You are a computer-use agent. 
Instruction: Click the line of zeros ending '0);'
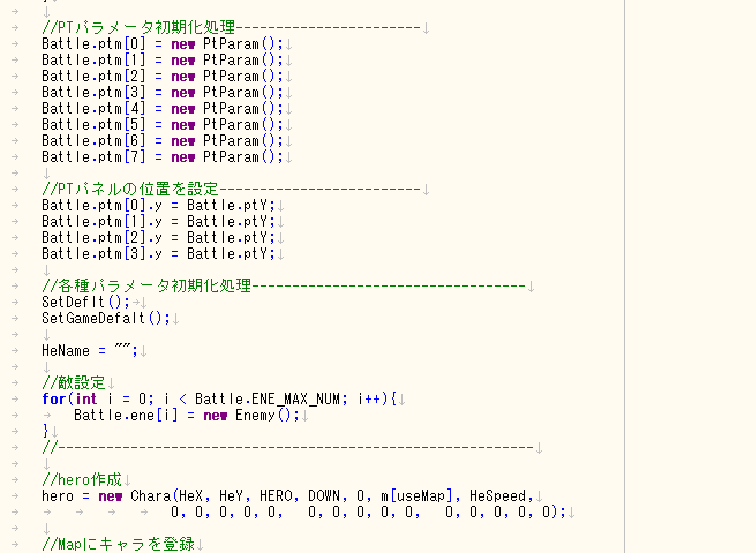368,512
